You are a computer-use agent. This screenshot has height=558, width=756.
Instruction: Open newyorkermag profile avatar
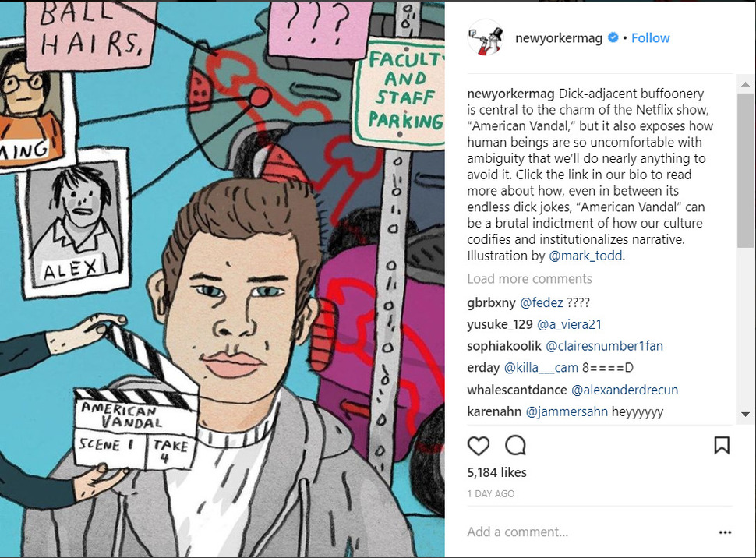pyautogui.click(x=486, y=37)
